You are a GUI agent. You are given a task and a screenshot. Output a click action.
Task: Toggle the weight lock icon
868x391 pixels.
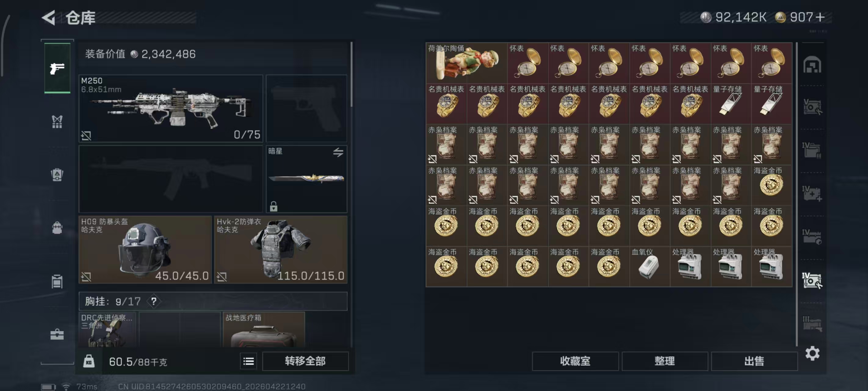89,361
